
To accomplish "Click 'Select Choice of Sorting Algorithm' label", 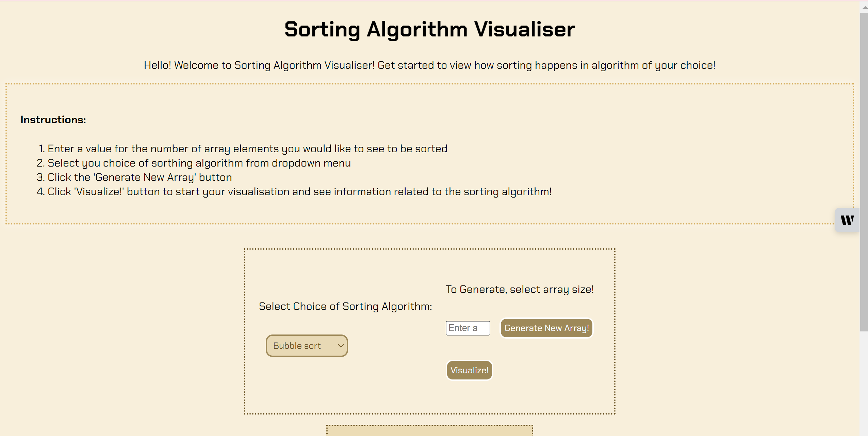I will point(345,306).
